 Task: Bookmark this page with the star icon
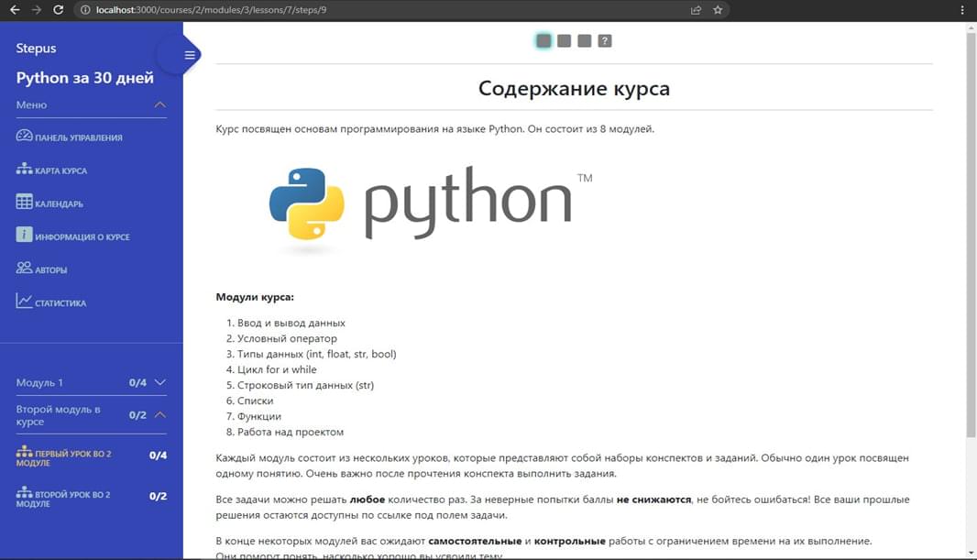(718, 10)
